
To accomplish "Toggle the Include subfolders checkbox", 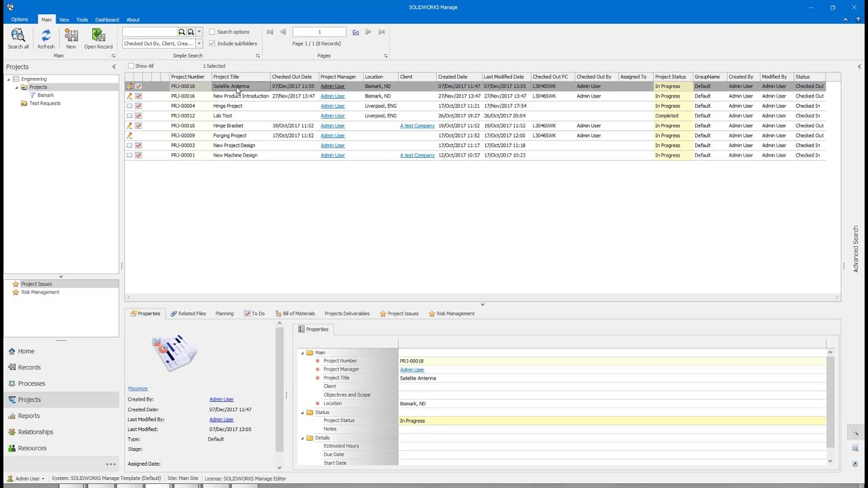I will coord(212,43).
